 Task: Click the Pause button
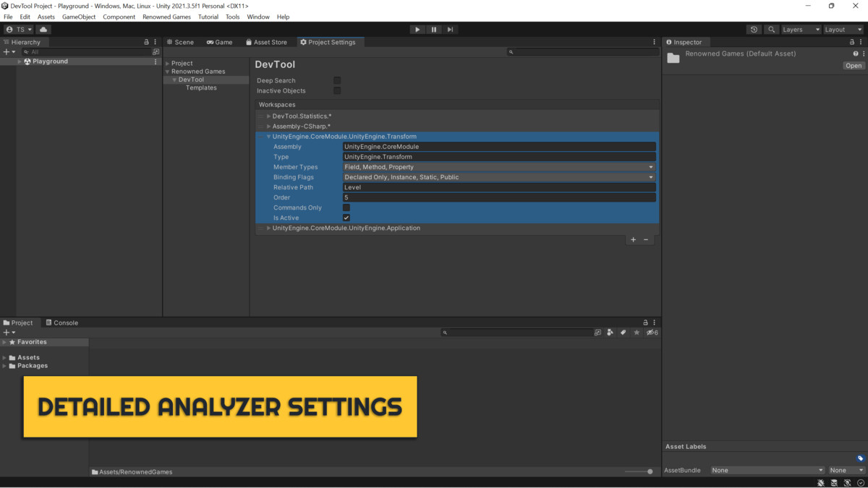coord(434,29)
